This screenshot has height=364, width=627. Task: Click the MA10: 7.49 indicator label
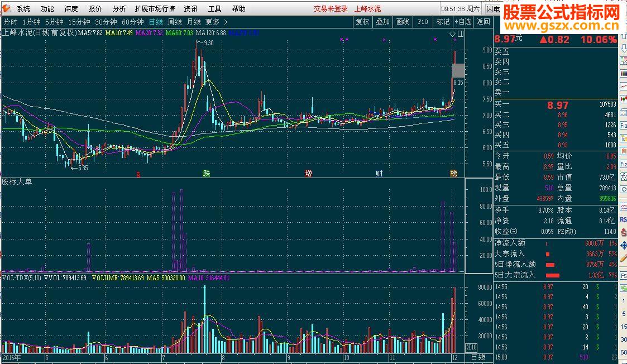[x=119, y=33]
